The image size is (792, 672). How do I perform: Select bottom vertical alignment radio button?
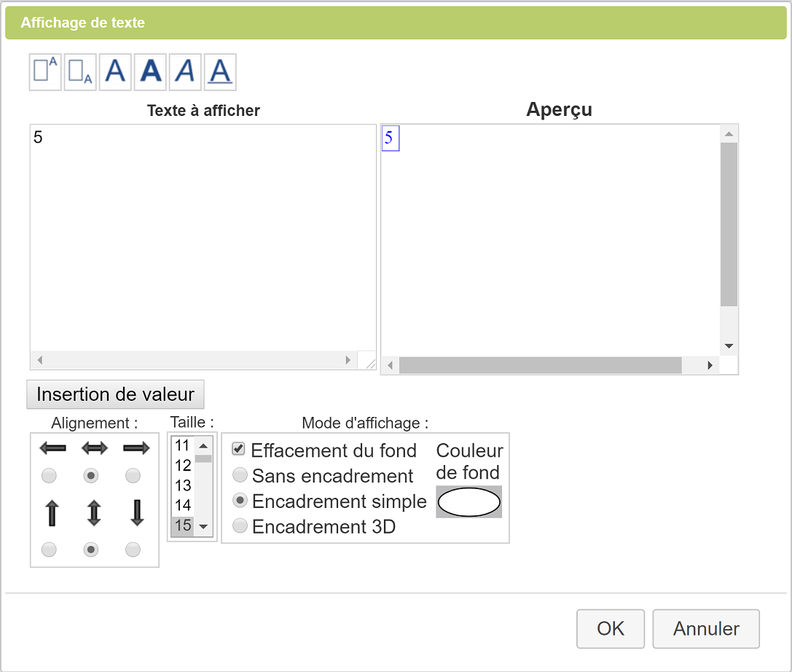[x=133, y=550]
